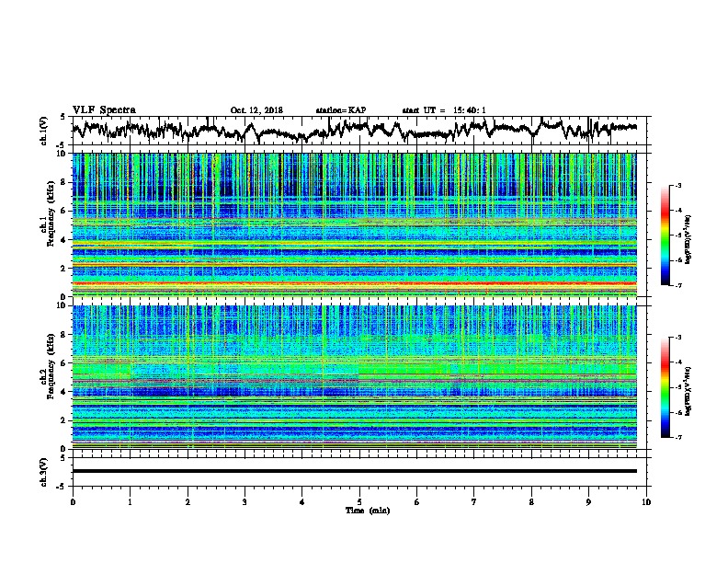Click the ch.3 flat black voltage trace
The height and width of the screenshot is (563, 728).
click(354, 471)
